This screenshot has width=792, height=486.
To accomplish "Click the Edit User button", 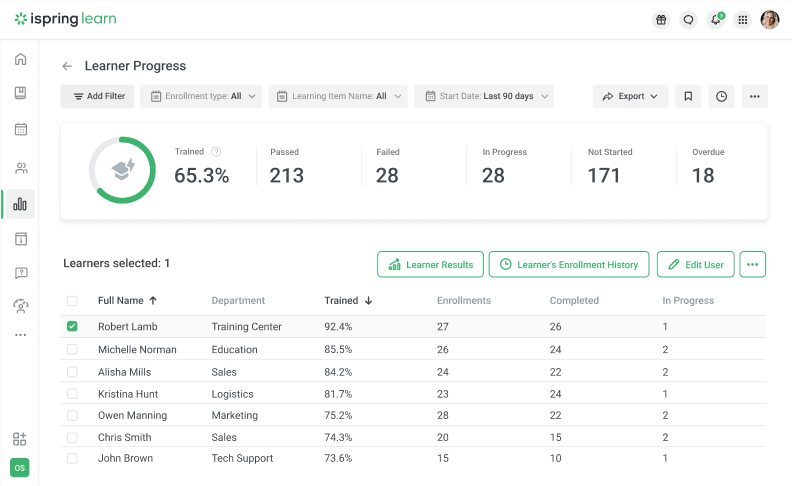I will coord(696,264).
